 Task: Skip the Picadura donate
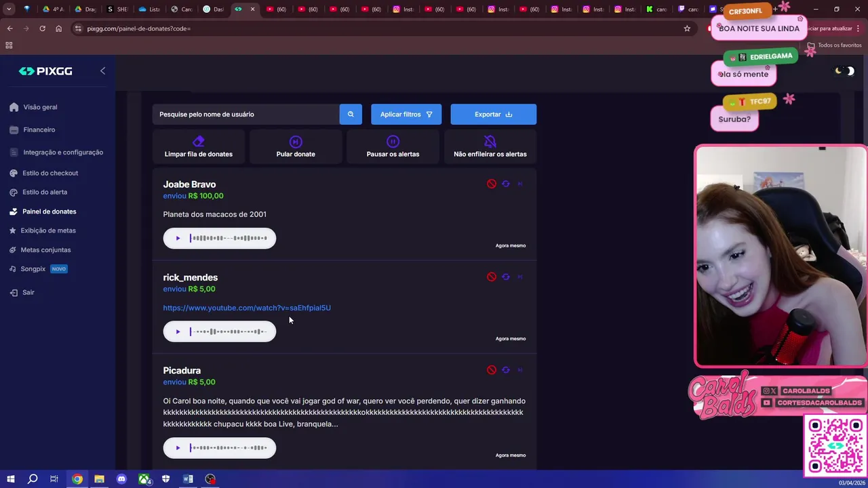click(520, 370)
